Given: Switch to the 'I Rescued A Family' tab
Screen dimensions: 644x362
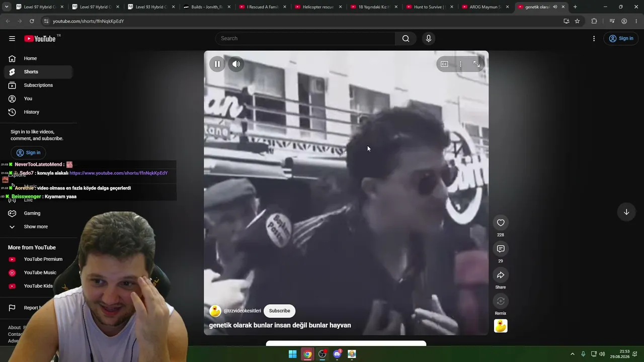Looking at the screenshot, I should coord(263,7).
